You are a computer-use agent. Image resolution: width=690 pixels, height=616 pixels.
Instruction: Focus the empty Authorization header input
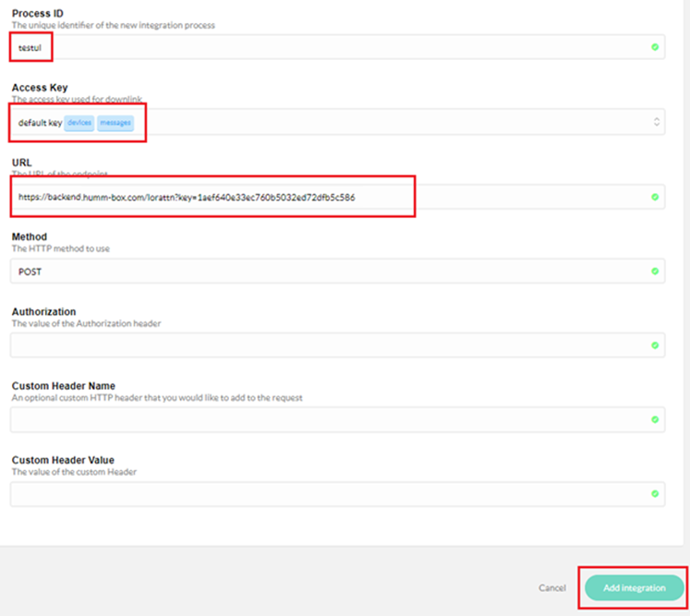pos(333,345)
